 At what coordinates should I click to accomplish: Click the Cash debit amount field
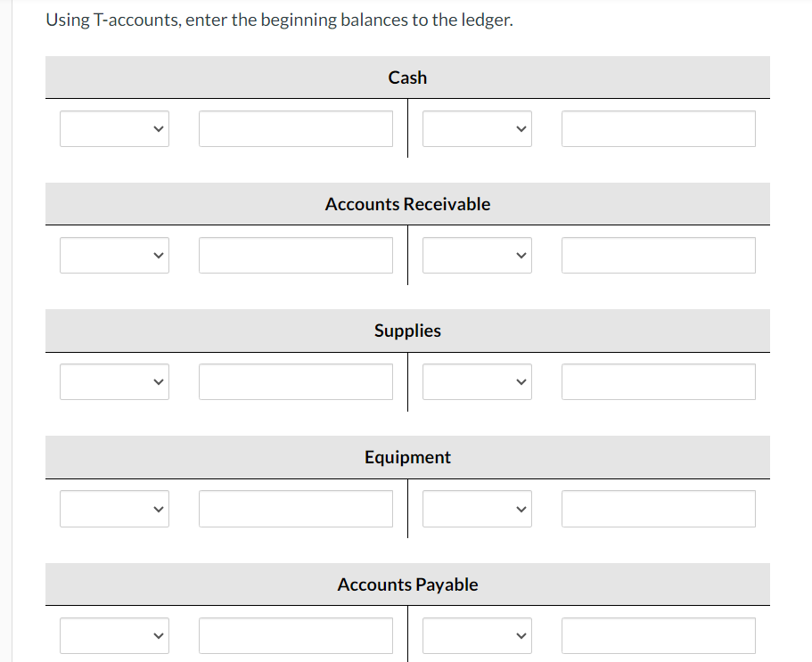(x=295, y=128)
